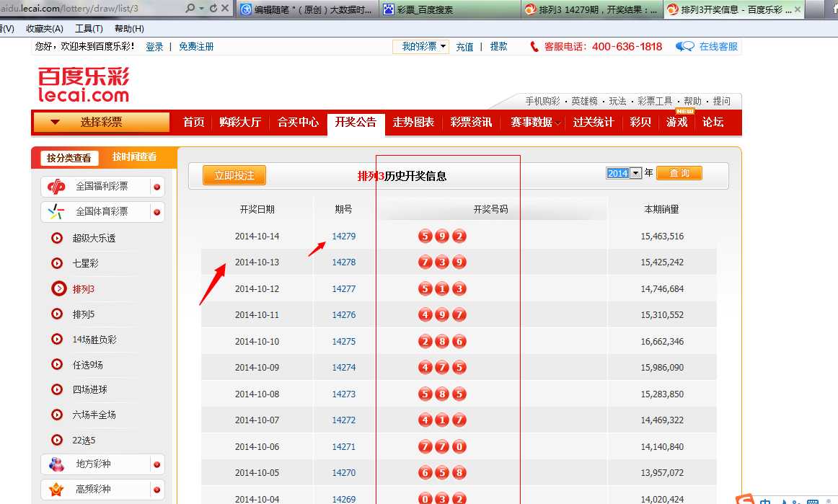The height and width of the screenshot is (504, 838).
Task: Open the 帮助(H) browser menu
Action: click(129, 29)
